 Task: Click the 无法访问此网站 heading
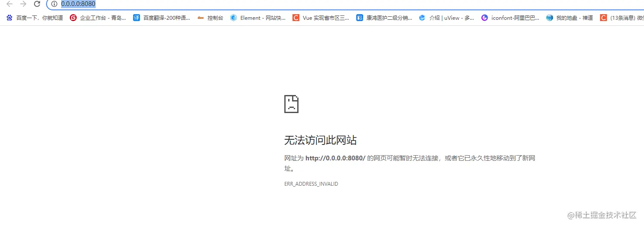coord(320,140)
